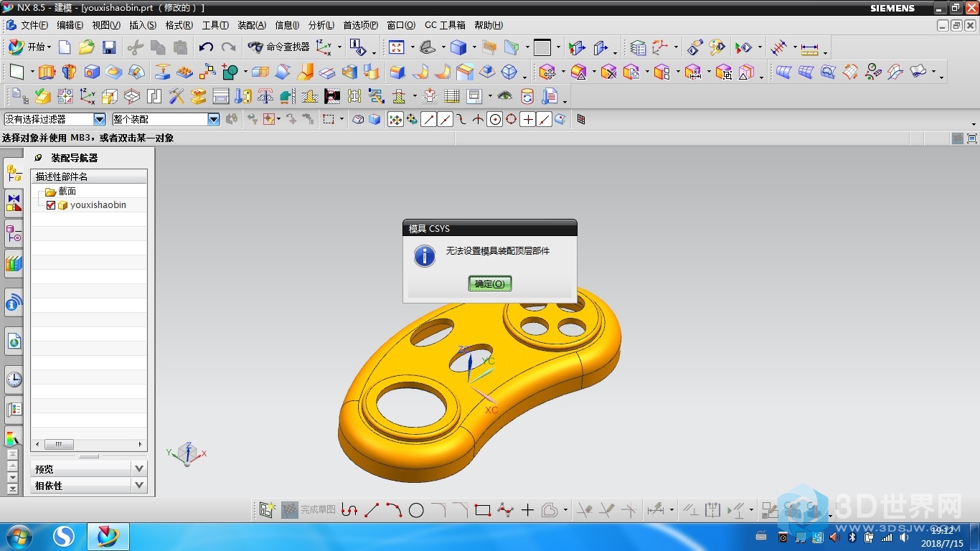Screen dimensions: 980x551
Task: Select the 截面 folder in Assembly Navigator
Action: 67,192
